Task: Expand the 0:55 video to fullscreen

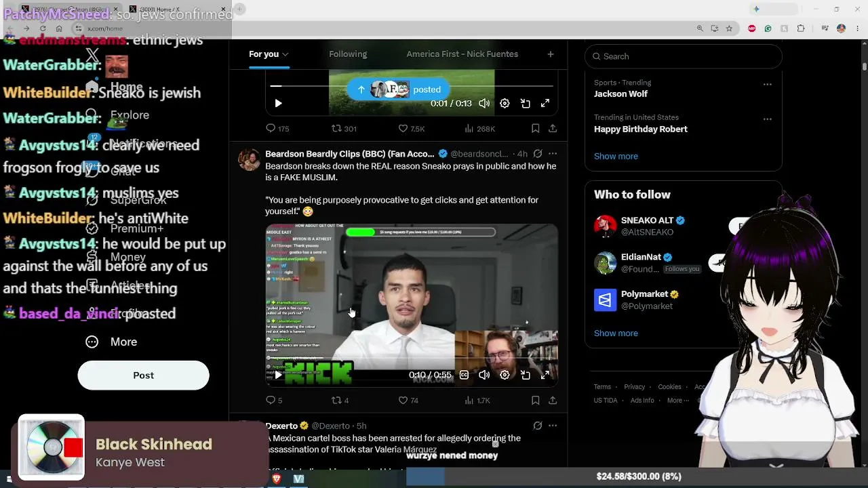Action: pyautogui.click(x=545, y=375)
